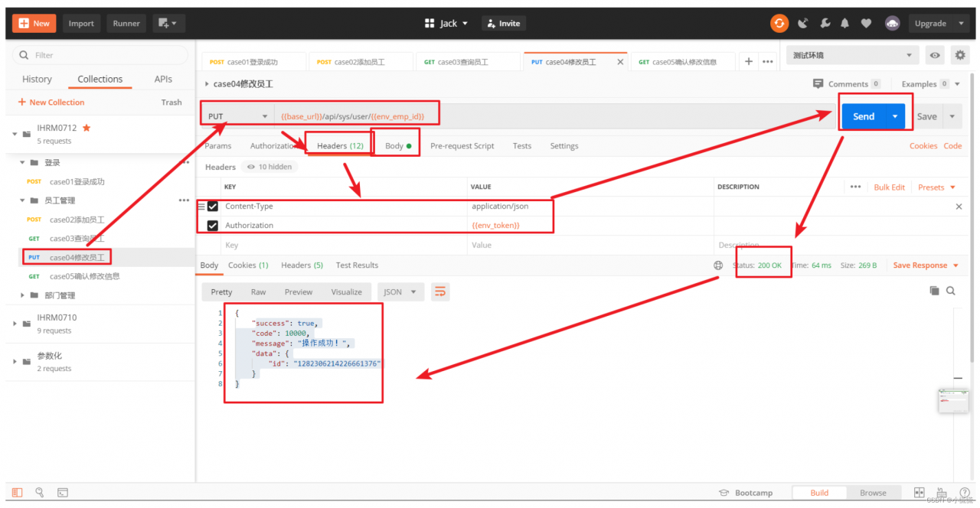Switch to Build mode
Viewport: 980px width, 508px height.
[x=819, y=493]
